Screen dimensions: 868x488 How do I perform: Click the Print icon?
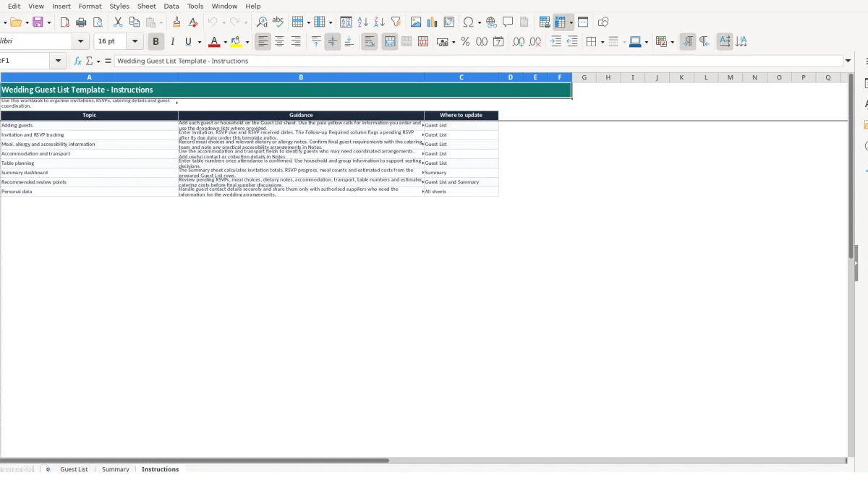(81, 22)
